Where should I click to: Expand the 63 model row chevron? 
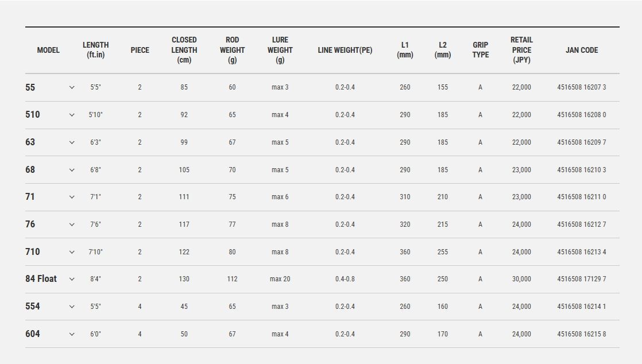click(72, 142)
